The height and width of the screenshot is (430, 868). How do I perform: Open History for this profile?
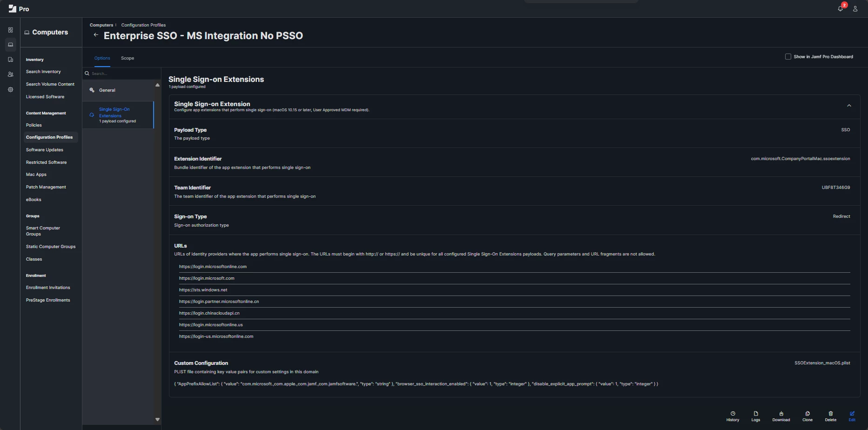click(733, 416)
